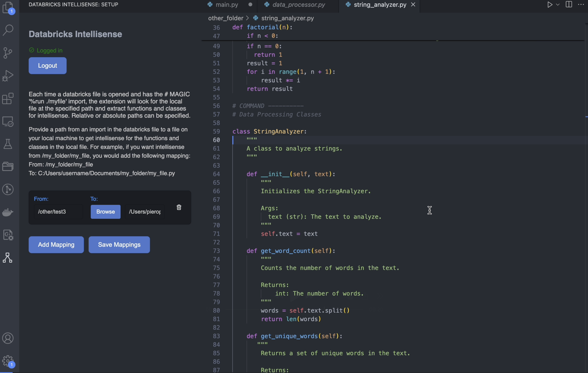
Task: Click Add Mapping button
Action: (x=56, y=245)
